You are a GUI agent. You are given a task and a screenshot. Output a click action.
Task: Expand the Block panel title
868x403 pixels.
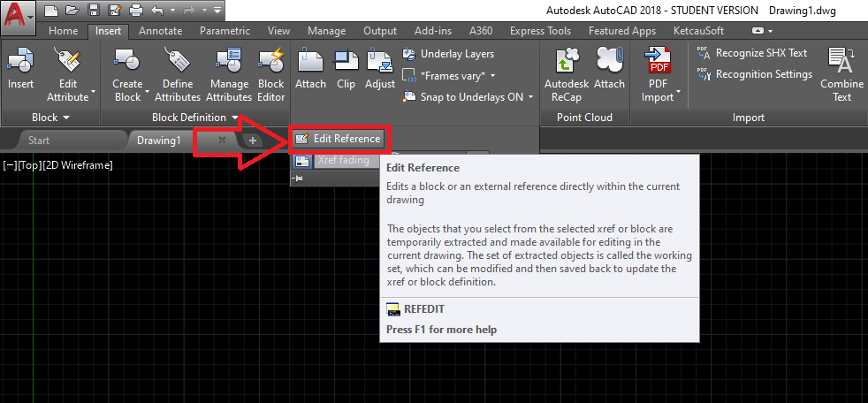pos(50,118)
